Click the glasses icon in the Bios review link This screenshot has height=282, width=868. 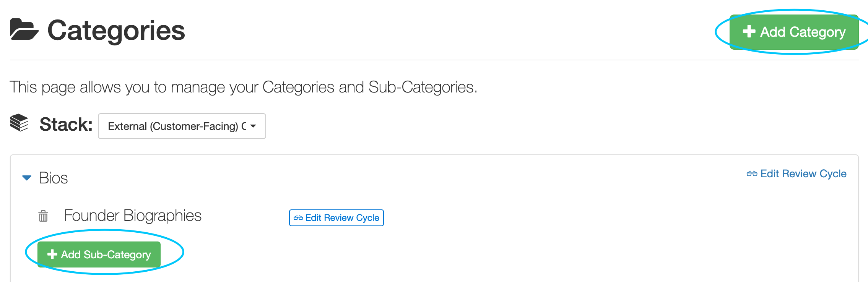point(752,174)
